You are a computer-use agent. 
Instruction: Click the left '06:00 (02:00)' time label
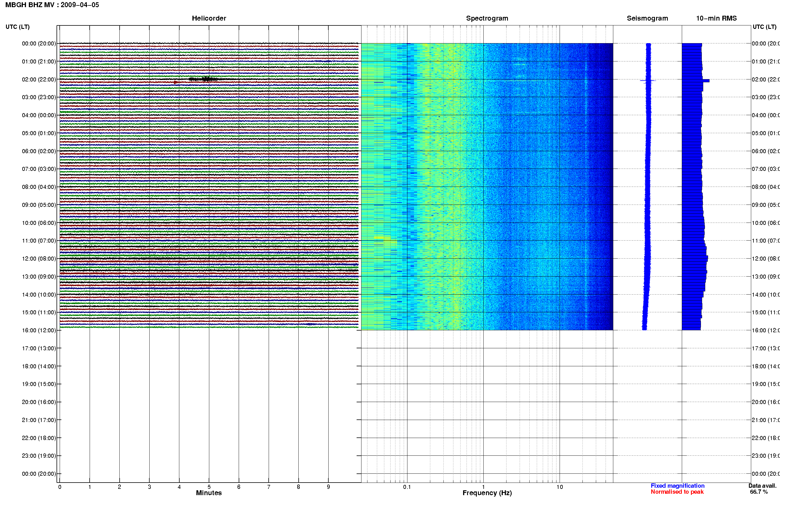pyautogui.click(x=39, y=151)
